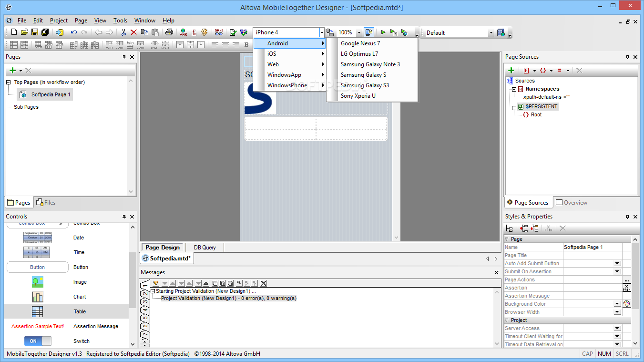
Task: Select the Table control in Controls list
Action: click(x=67, y=311)
